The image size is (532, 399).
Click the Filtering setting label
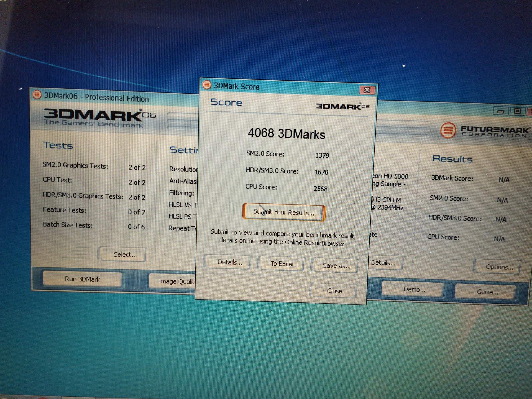(x=181, y=193)
